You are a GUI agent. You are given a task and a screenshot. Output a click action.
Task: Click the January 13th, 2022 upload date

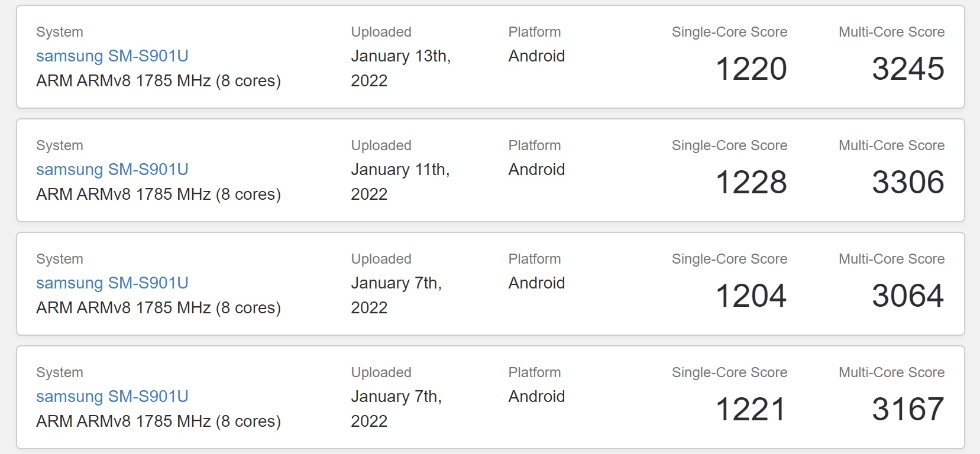(401, 68)
